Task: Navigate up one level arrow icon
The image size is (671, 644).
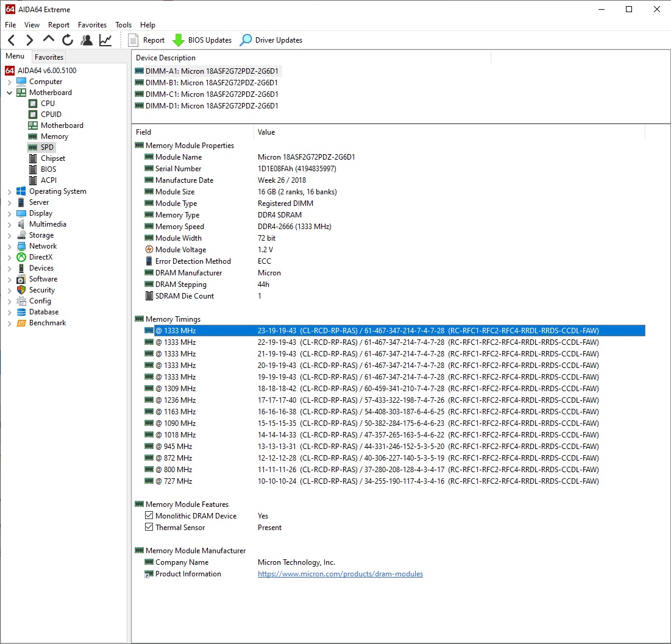Action: [x=49, y=40]
